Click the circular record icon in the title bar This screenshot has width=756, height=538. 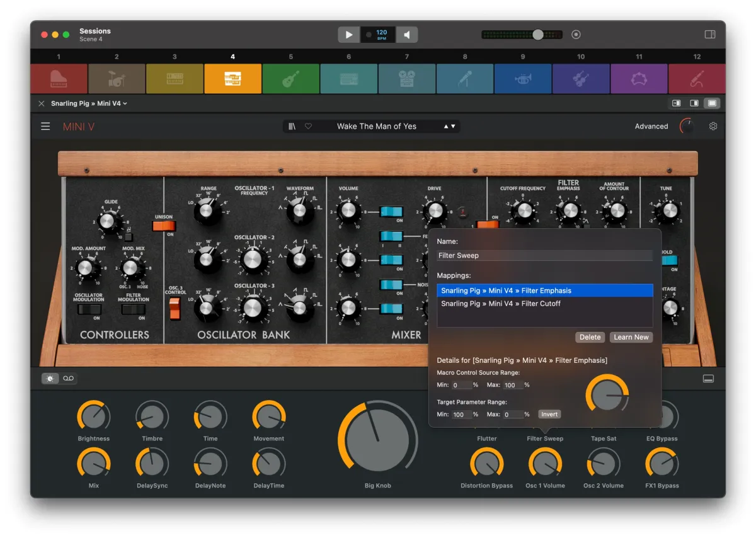coord(576,35)
